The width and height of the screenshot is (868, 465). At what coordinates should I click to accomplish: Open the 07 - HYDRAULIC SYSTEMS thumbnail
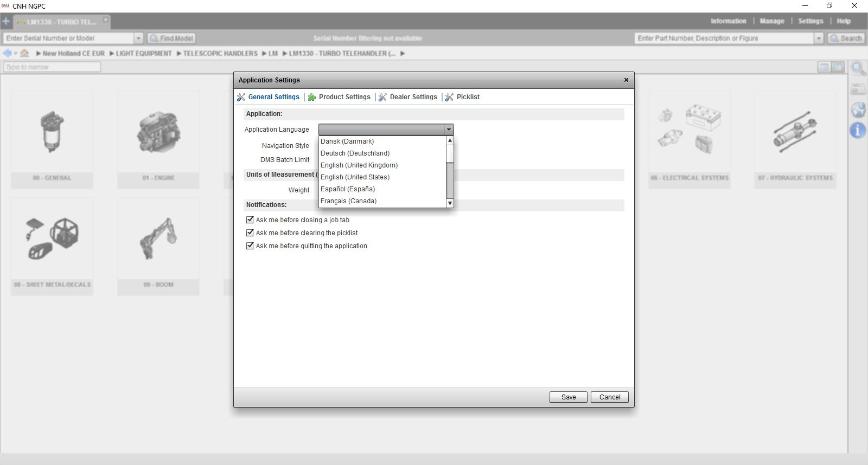click(795, 139)
